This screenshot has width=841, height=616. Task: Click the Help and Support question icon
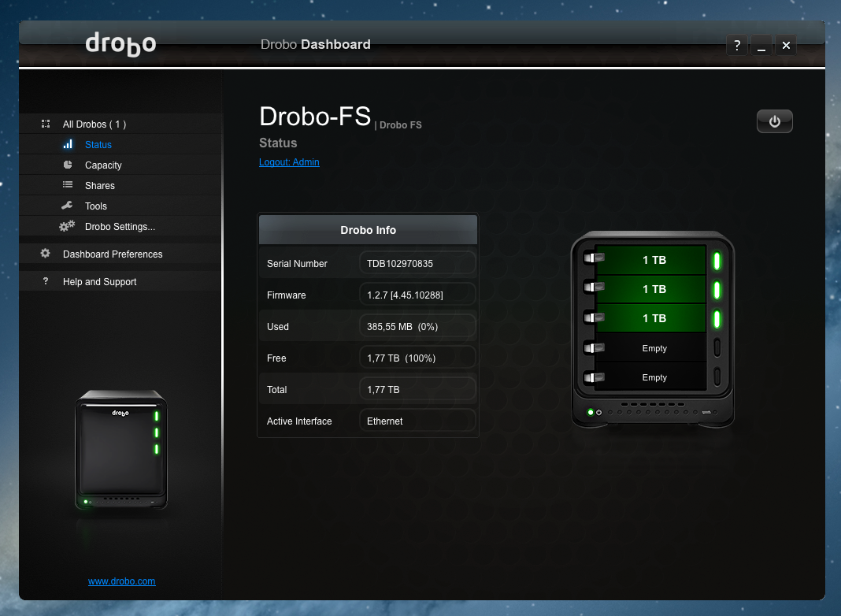(x=46, y=281)
